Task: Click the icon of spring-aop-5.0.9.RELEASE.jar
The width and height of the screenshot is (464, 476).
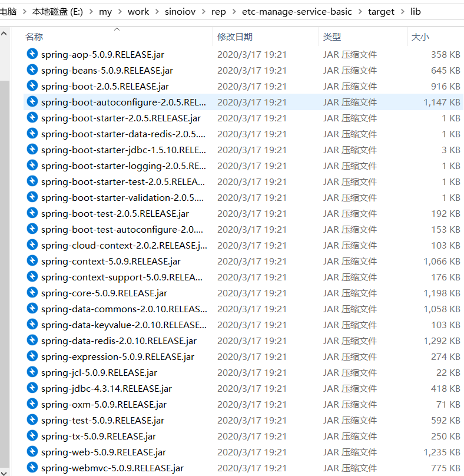Action: (x=32, y=54)
